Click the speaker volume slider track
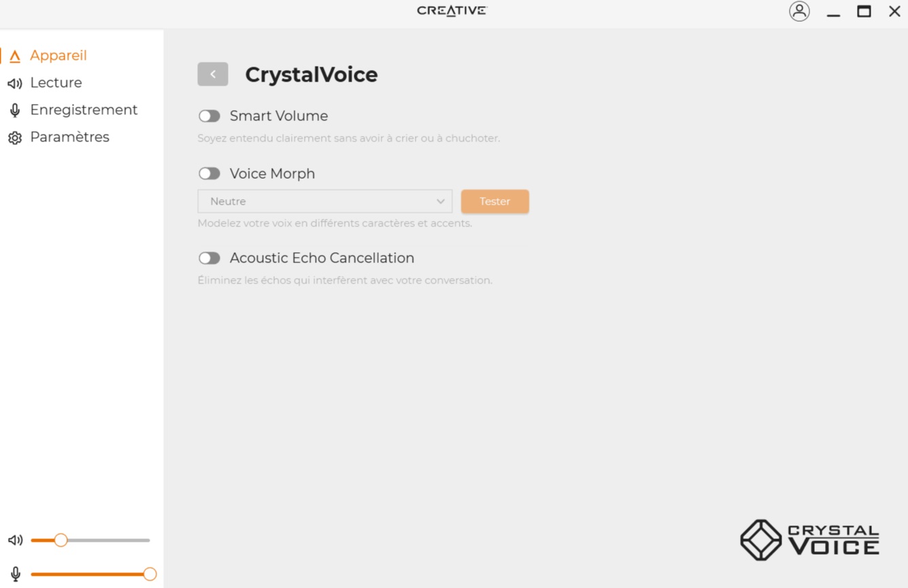This screenshot has height=588, width=908. [x=109, y=540]
